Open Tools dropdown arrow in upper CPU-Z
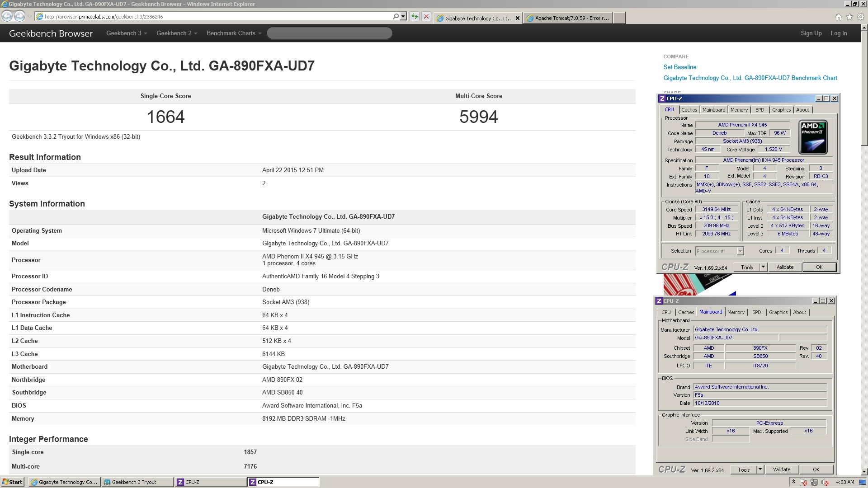The height and width of the screenshot is (488, 868). pyautogui.click(x=763, y=267)
